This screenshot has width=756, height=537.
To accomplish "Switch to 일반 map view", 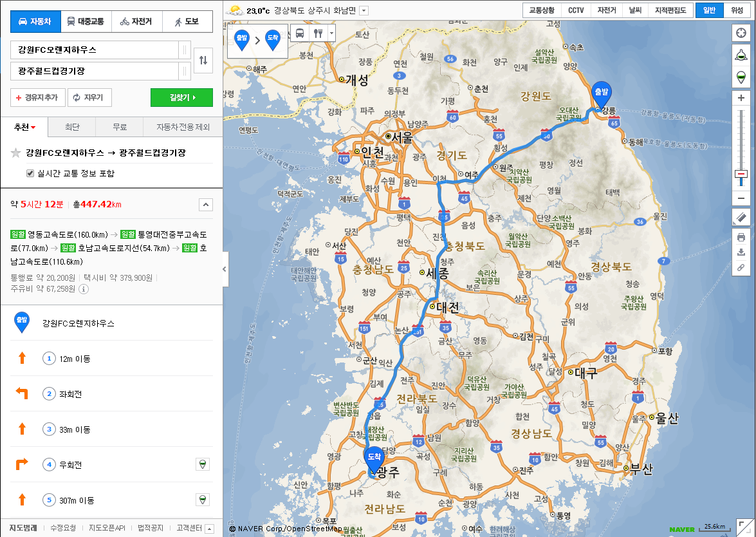I will [x=709, y=10].
